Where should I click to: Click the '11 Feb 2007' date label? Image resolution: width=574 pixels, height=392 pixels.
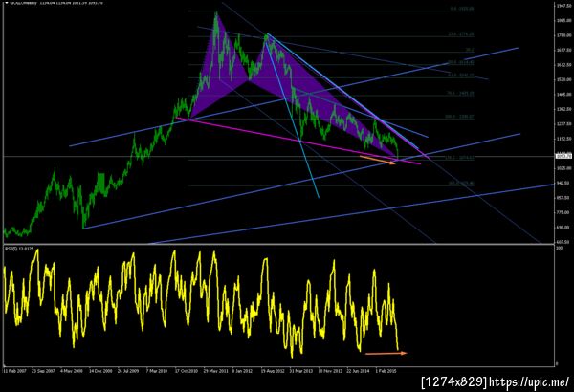pos(15,371)
